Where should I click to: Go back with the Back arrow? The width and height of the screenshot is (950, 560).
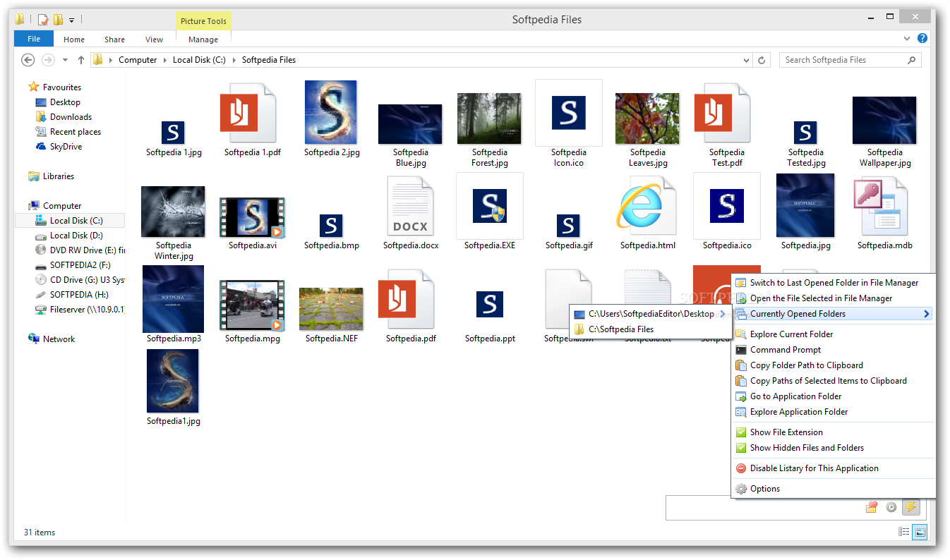click(x=28, y=60)
